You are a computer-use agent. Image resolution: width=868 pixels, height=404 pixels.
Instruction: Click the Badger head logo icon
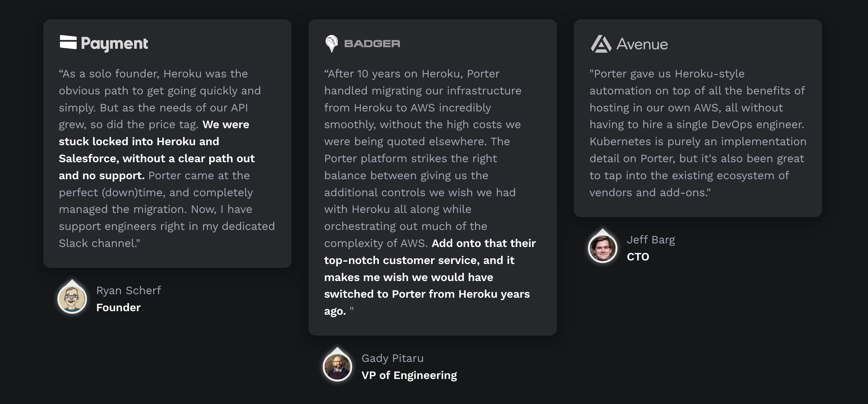point(332,43)
